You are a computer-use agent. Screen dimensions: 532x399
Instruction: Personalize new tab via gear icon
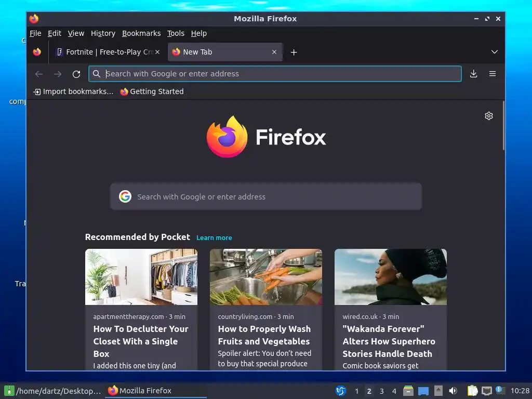tap(488, 116)
